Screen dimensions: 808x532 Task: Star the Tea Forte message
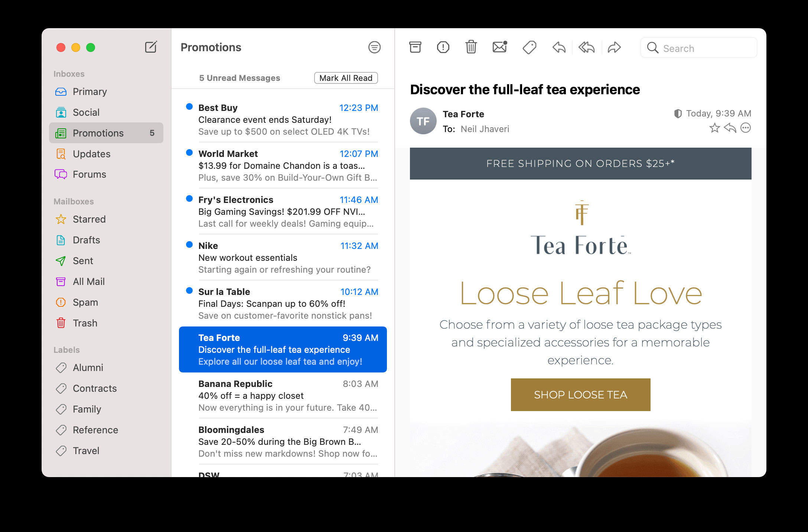click(714, 128)
